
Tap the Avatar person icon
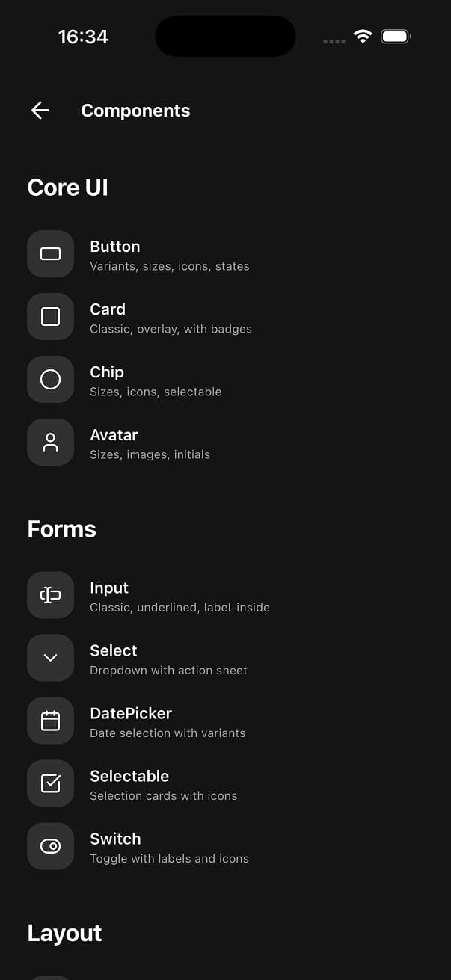click(x=50, y=442)
